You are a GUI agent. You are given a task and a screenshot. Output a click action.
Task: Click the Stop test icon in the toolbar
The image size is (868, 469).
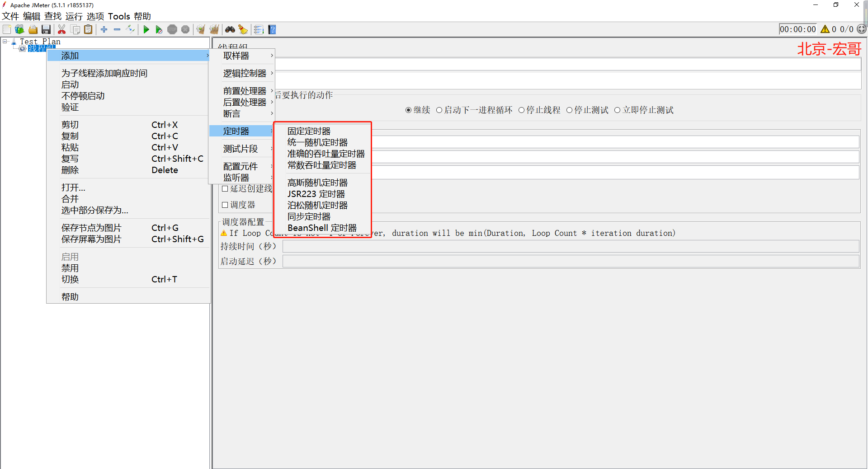tap(172, 29)
